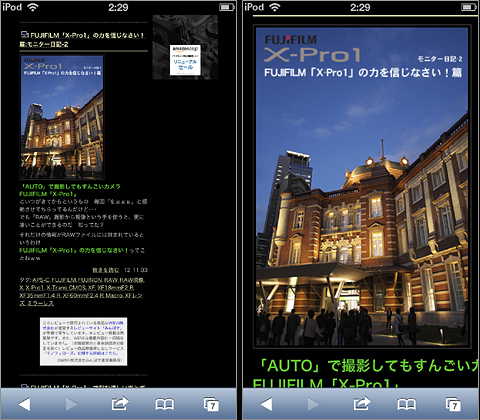This screenshot has width=480, height=420.
Task: Tap the Amazon renewal sale ad banner
Action: (185, 60)
